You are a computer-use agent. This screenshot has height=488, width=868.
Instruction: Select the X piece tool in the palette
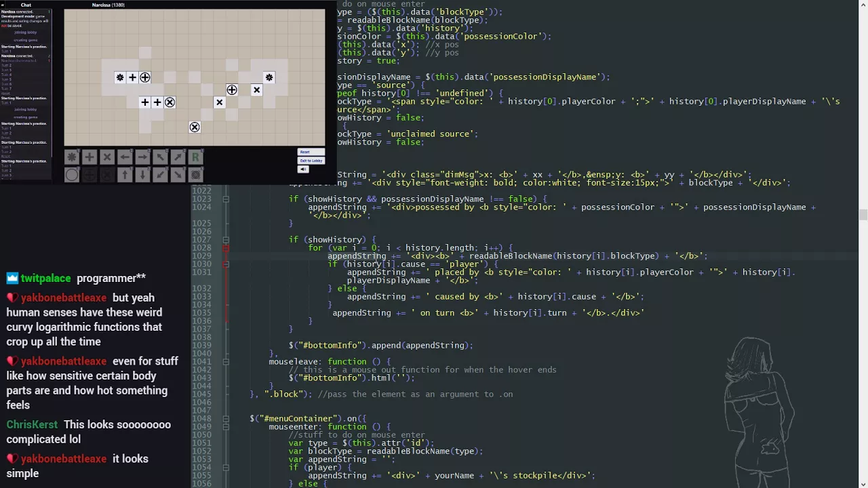tap(106, 157)
